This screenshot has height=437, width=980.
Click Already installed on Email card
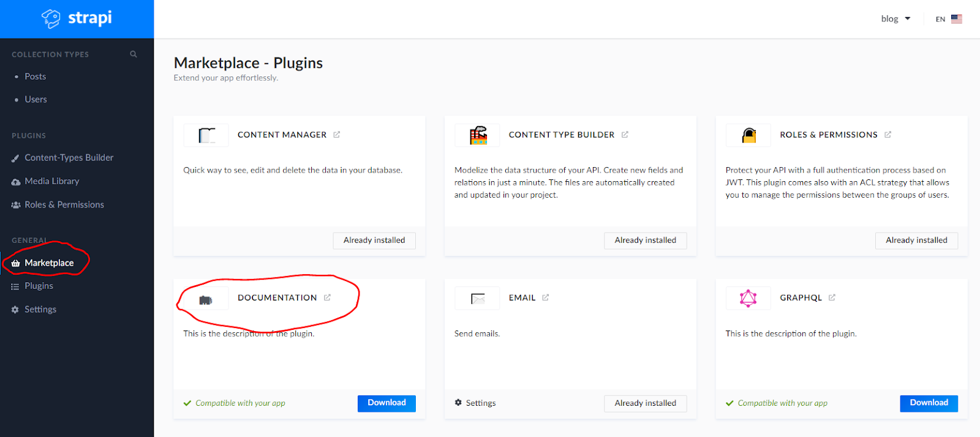[646, 403]
